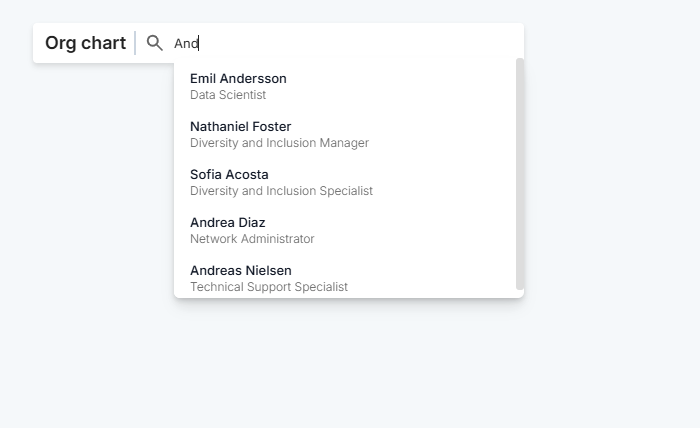Pick Sofia Acosta from search results
Image resolution: width=700 pixels, height=428 pixels.
click(x=229, y=174)
